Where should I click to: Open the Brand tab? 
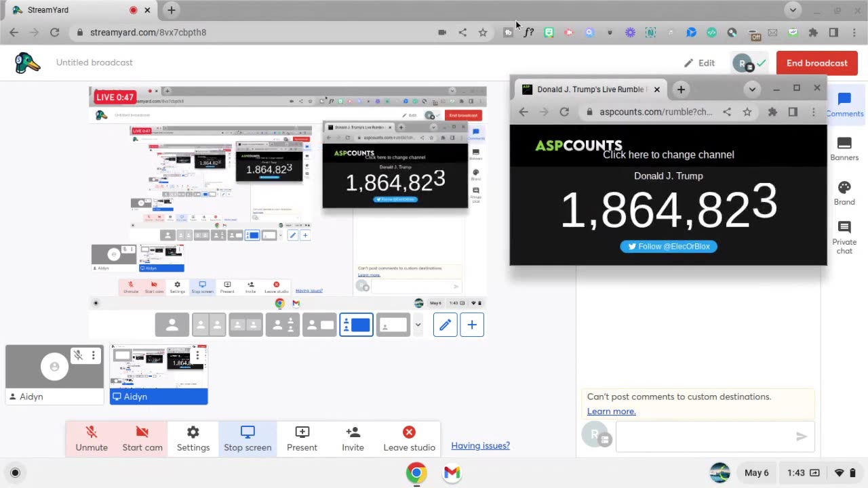[x=844, y=193]
